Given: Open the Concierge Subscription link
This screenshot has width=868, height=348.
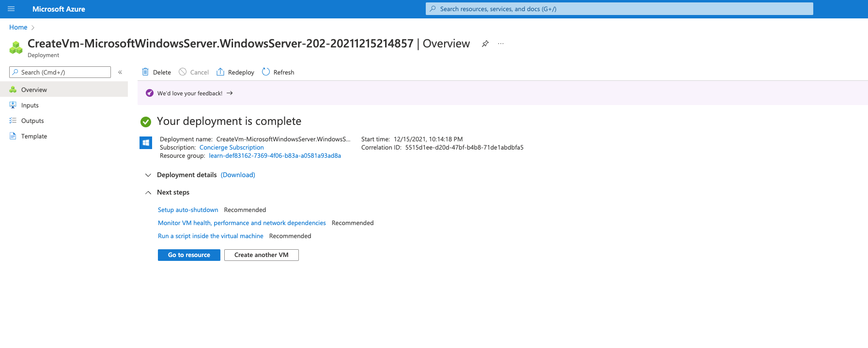Looking at the screenshot, I should pos(232,148).
